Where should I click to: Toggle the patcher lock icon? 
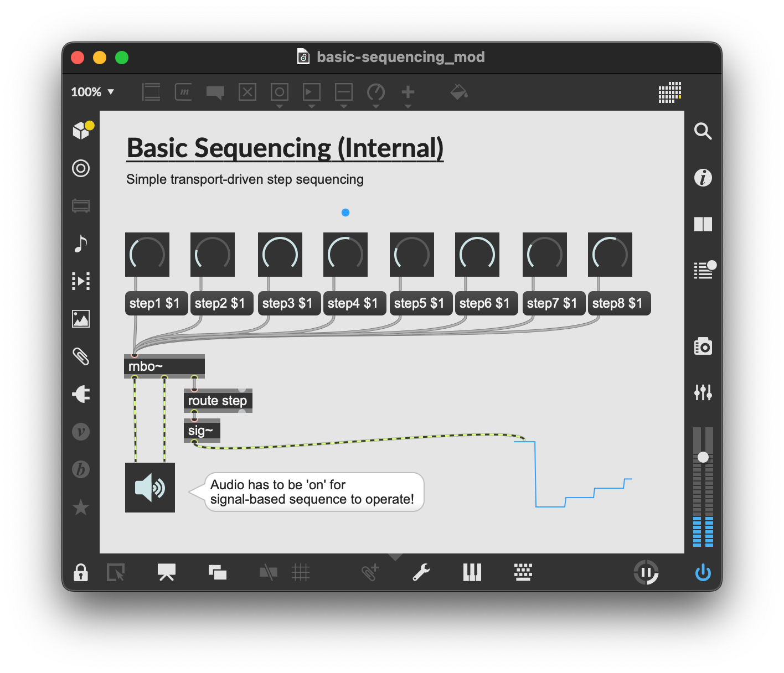click(81, 572)
